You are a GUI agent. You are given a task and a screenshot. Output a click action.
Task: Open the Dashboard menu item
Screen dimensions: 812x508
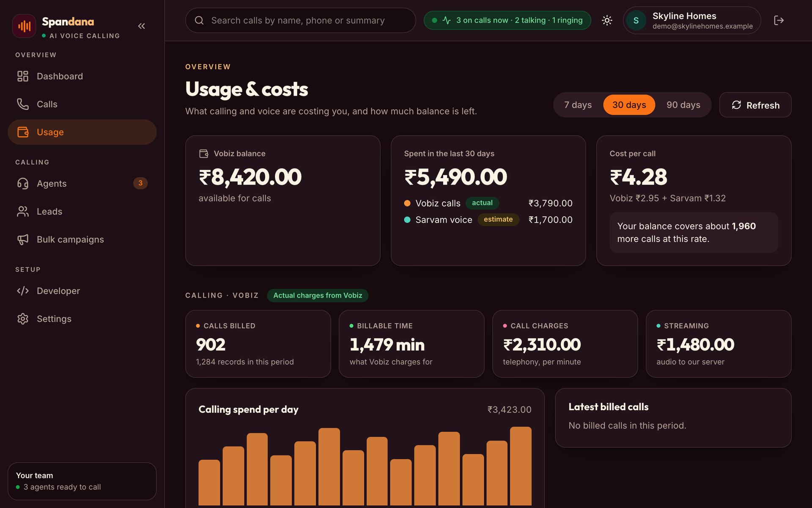tap(82, 76)
